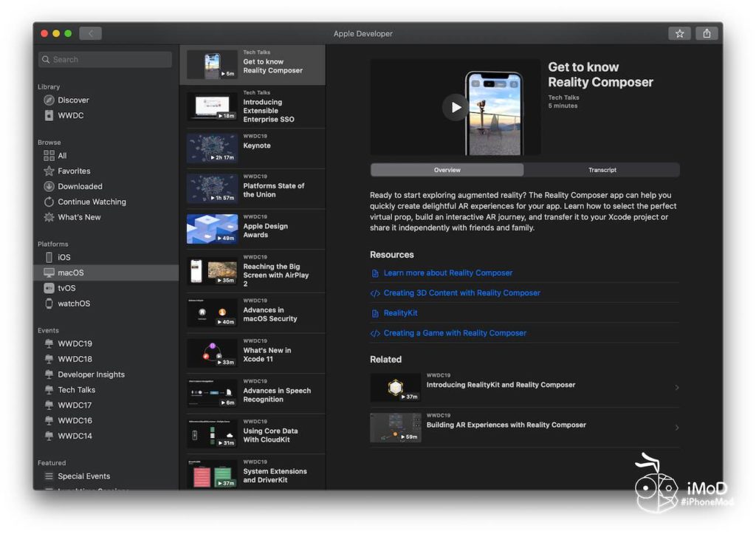The image size is (756, 534).
Task: Switch to the Transcript tab
Action: tap(602, 170)
